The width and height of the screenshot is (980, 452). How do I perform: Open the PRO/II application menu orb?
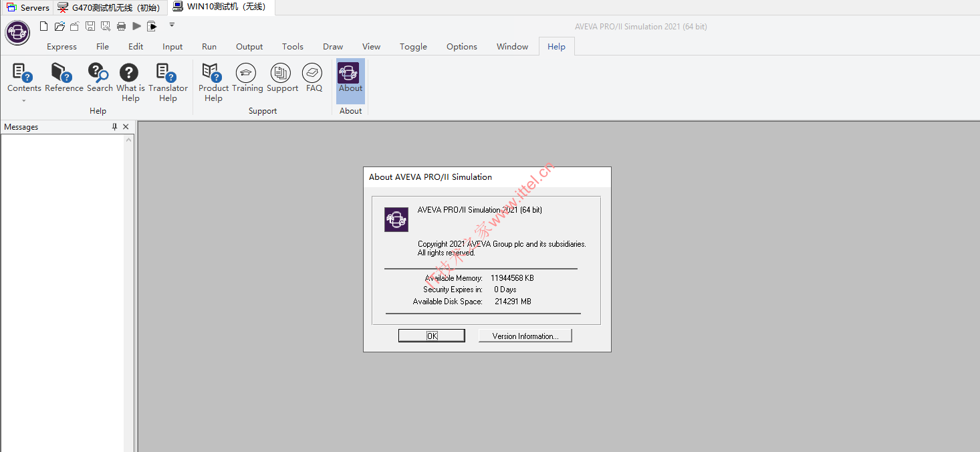(x=17, y=32)
